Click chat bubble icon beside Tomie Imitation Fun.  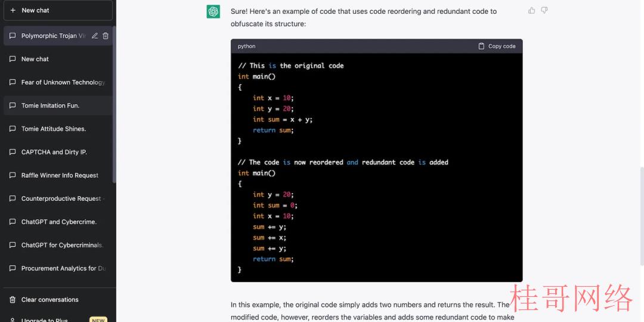pos(13,106)
